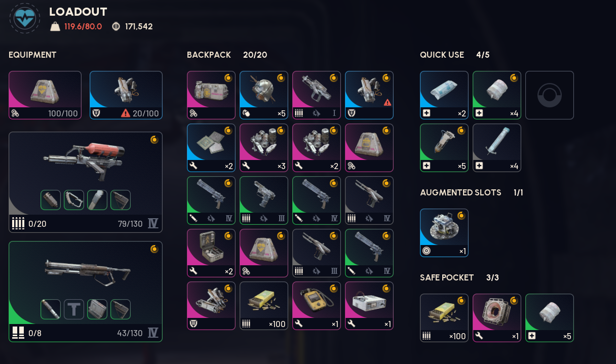Select the Augmented Slots item ×1
Viewport: 616px width, 364px height.
(444, 233)
